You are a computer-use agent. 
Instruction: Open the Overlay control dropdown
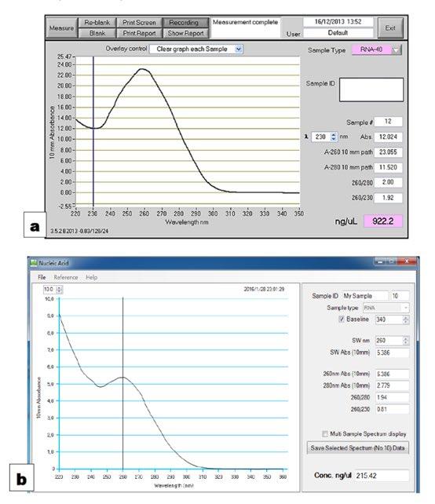tap(196, 49)
